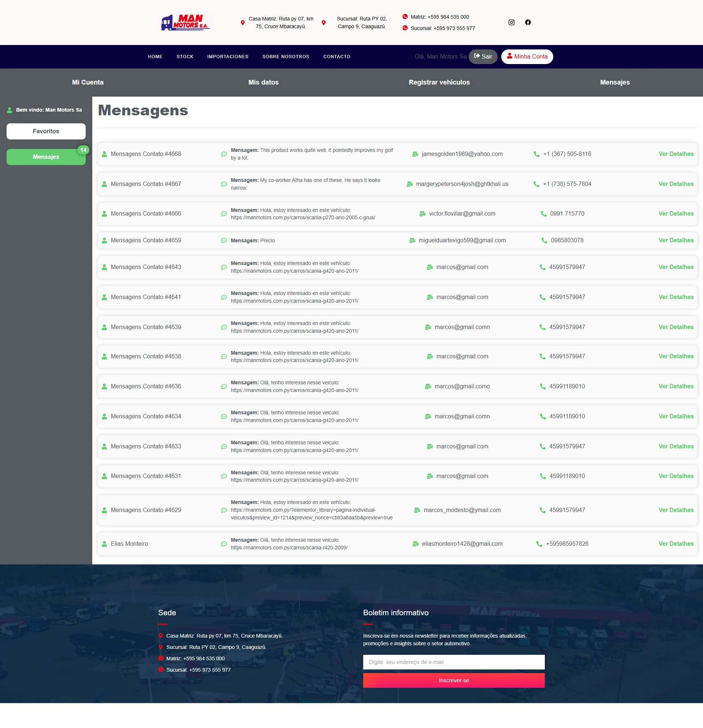
Task: Click the Mensagens Contato #4634 title
Action: 146,417
